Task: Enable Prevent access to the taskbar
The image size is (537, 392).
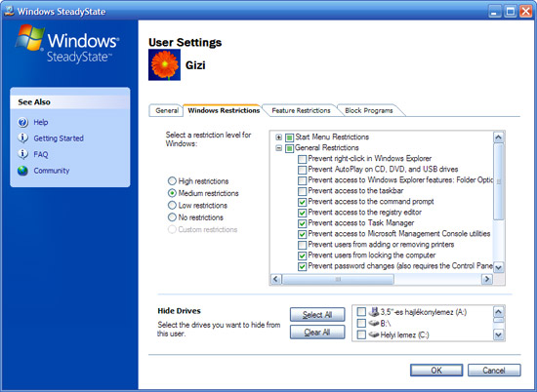Action: point(302,191)
